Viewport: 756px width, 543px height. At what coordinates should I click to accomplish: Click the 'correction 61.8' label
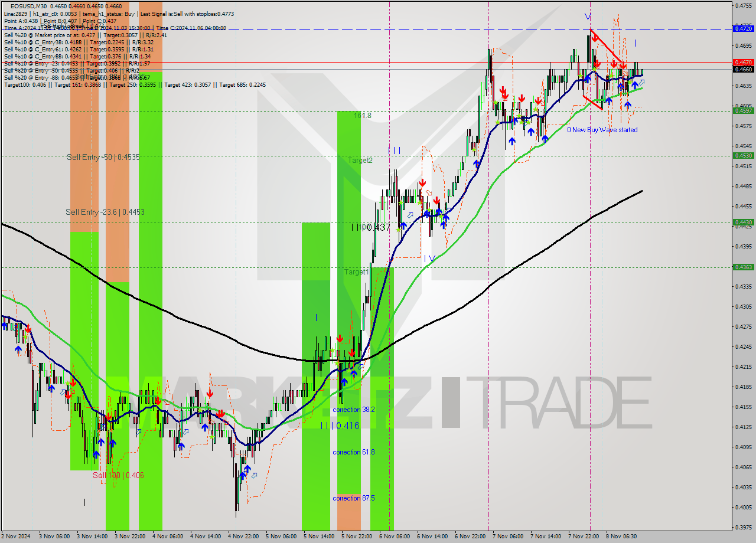(353, 452)
